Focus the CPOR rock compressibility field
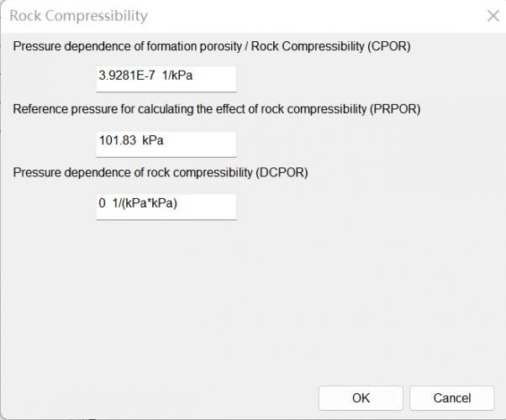The width and height of the screenshot is (506, 420). [166, 78]
